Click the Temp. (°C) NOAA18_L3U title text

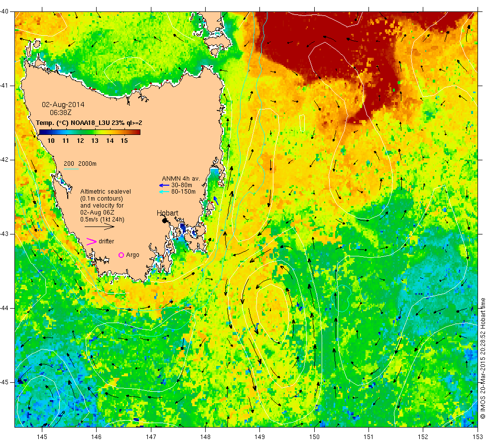click(89, 123)
